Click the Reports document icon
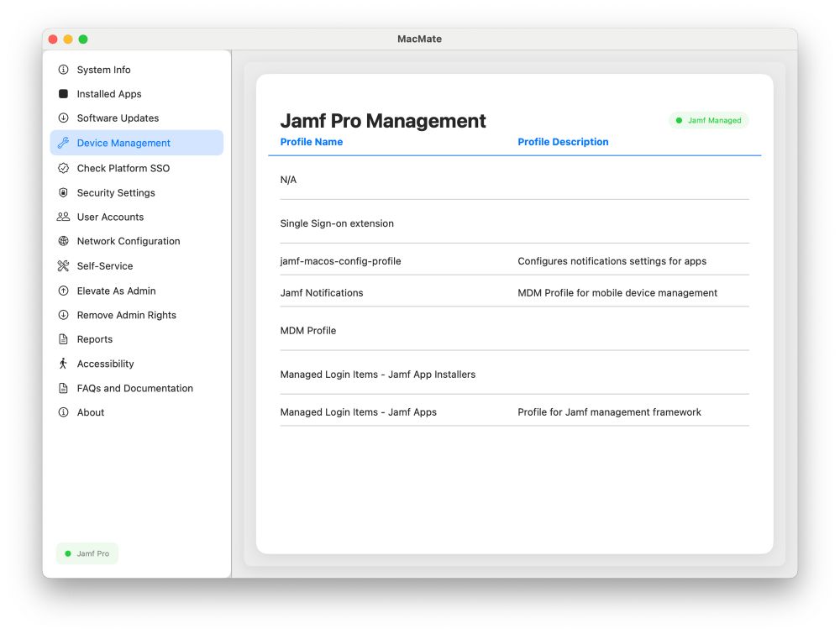840x634 pixels. click(x=63, y=339)
